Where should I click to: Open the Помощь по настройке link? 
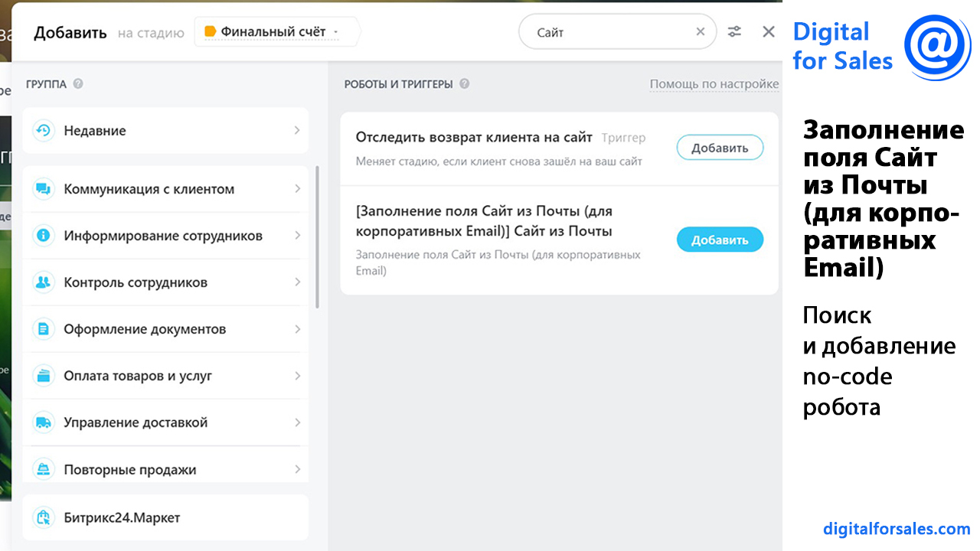(x=714, y=84)
